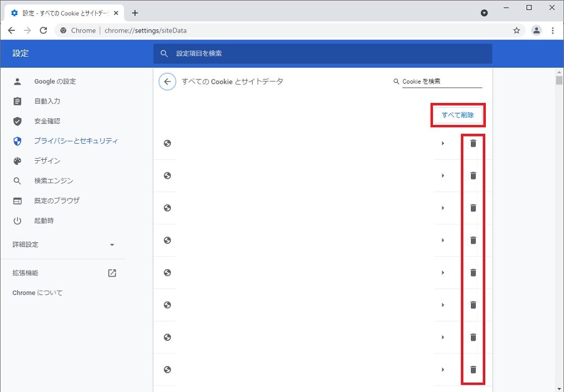Open Chrome's three-dot menu
This screenshot has height=392, width=564.
click(x=553, y=31)
